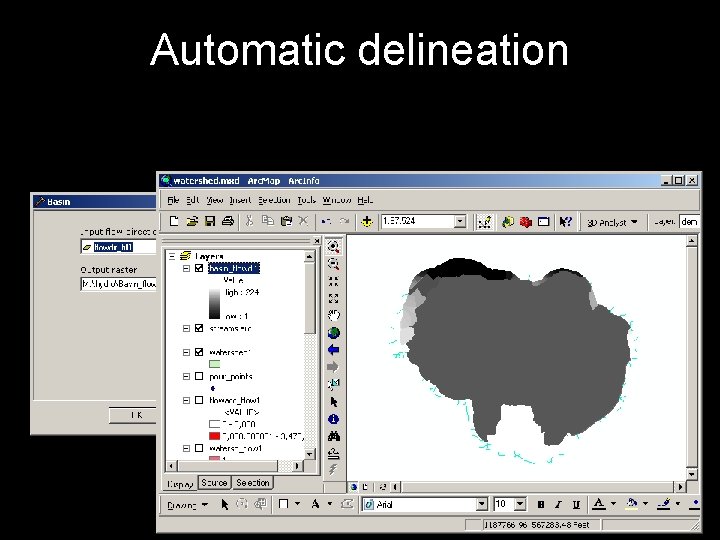The width and height of the screenshot is (720, 540).
Task: Go back to previous extent
Action: pos(334,350)
